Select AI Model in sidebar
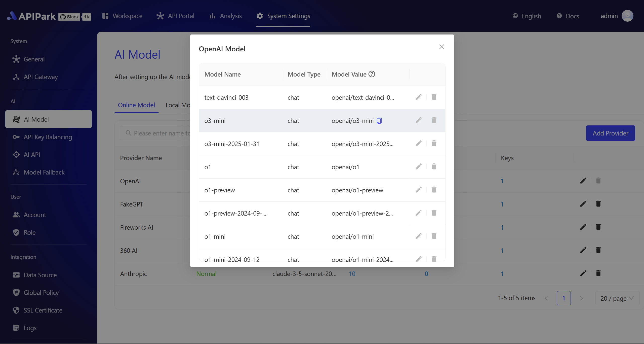The height and width of the screenshot is (344, 644). [48, 119]
